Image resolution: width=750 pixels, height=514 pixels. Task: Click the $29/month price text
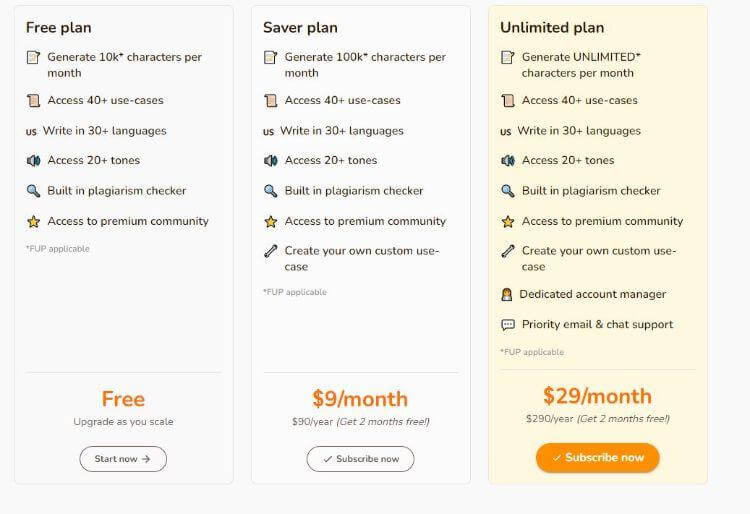pos(597,395)
